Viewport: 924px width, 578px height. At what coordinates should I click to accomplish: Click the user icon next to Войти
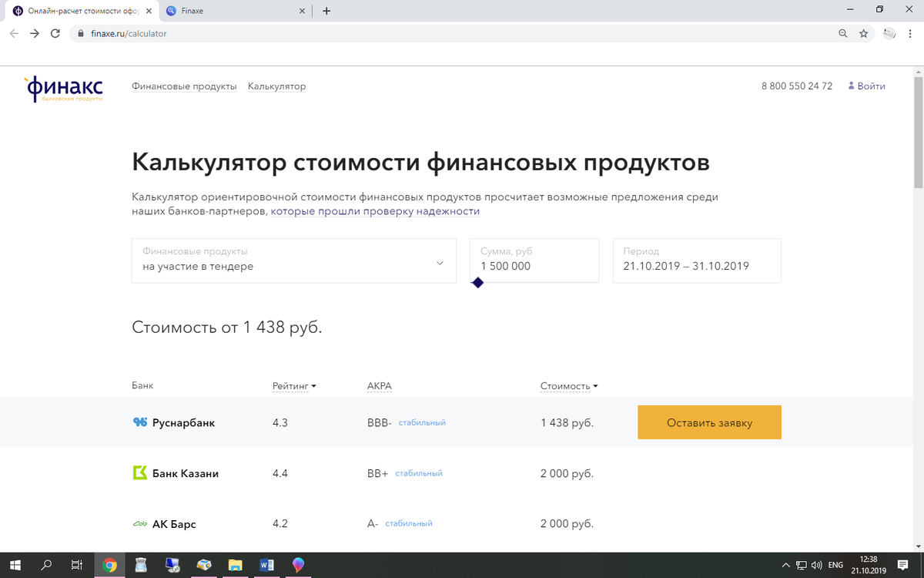click(x=851, y=86)
